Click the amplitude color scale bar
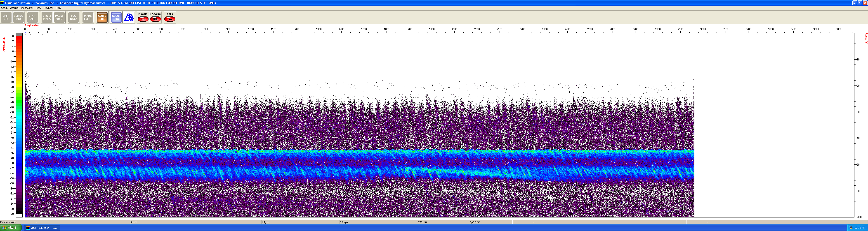868x231 pixels. (x=19, y=125)
